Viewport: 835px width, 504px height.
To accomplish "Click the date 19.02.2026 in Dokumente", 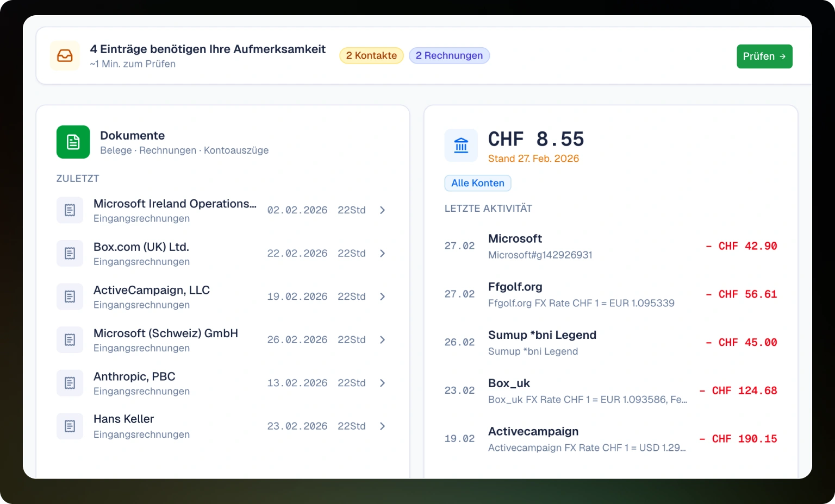I will [297, 297].
